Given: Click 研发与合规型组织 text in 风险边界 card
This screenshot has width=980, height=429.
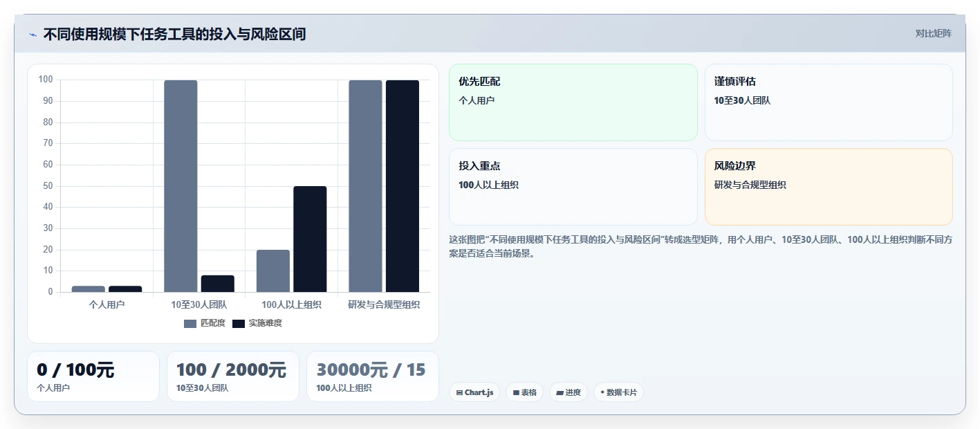Looking at the screenshot, I should (x=750, y=185).
